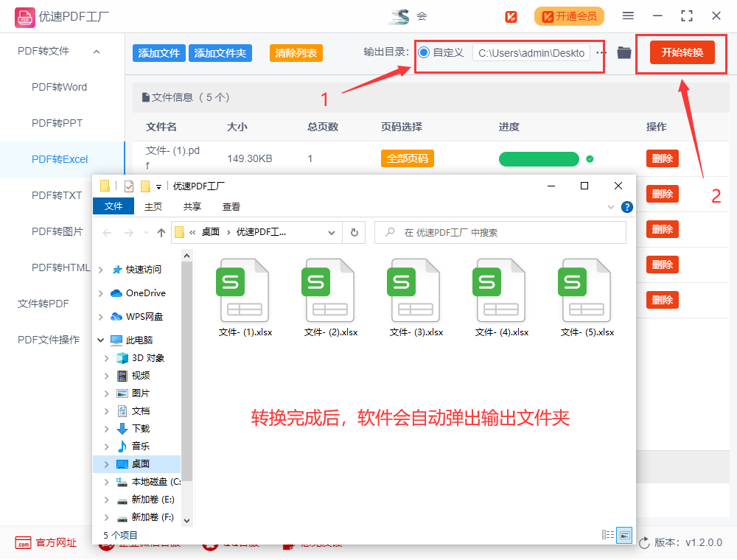Open the explorer address bar dropdown
The image size is (737, 560).
(x=332, y=231)
